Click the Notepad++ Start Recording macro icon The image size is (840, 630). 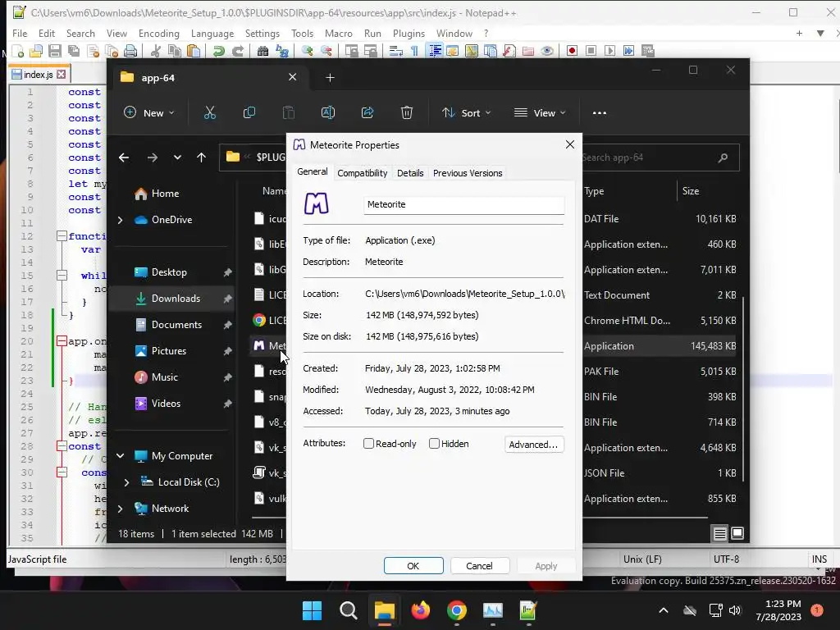pos(572,51)
